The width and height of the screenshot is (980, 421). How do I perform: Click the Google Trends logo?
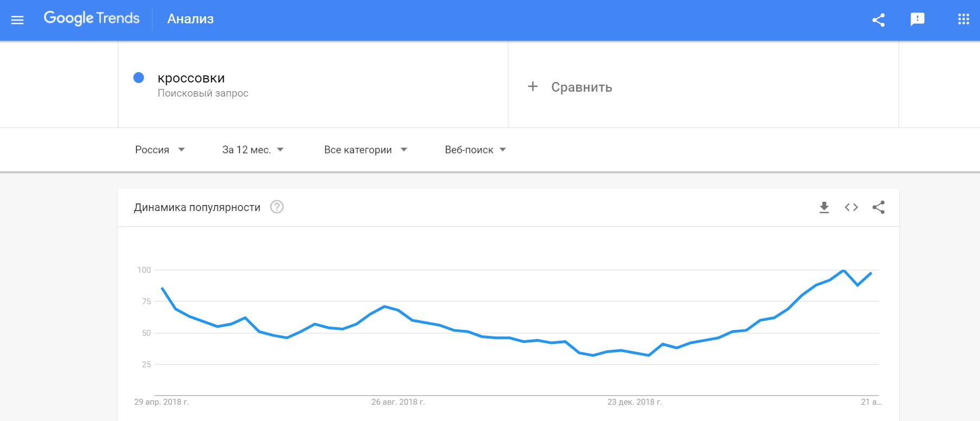92,18
